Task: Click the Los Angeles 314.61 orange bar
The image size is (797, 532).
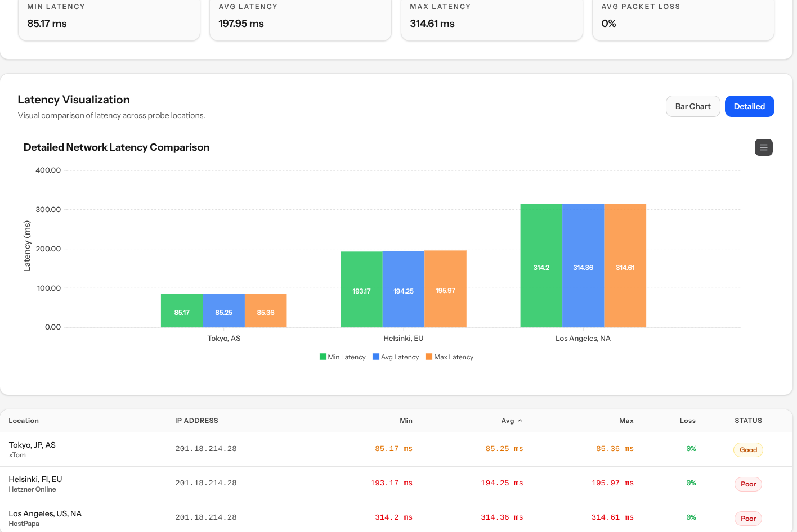Action: (x=625, y=265)
